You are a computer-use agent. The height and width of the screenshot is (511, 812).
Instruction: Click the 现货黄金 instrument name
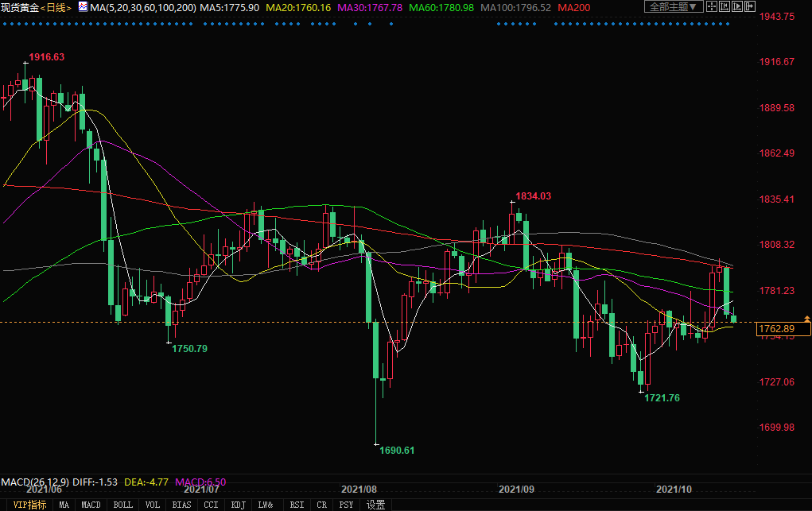coord(20,7)
